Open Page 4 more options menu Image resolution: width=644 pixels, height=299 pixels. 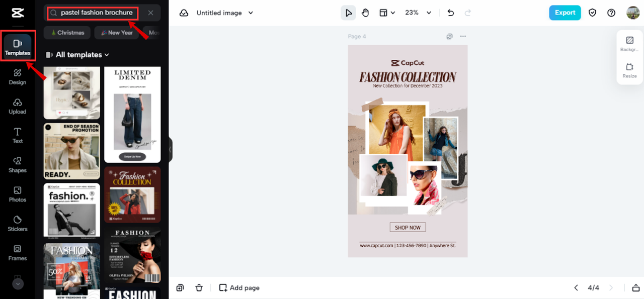click(463, 36)
